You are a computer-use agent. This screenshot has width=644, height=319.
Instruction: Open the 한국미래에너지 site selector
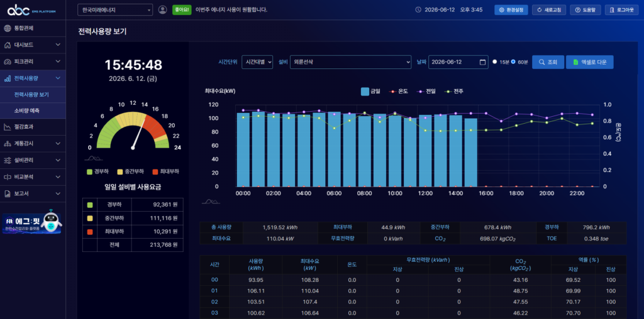(x=115, y=10)
